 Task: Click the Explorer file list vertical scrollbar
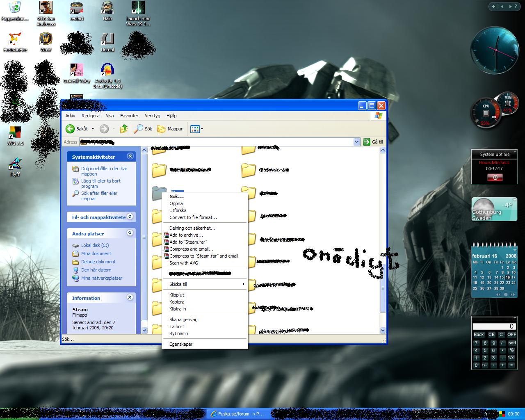[383, 240]
